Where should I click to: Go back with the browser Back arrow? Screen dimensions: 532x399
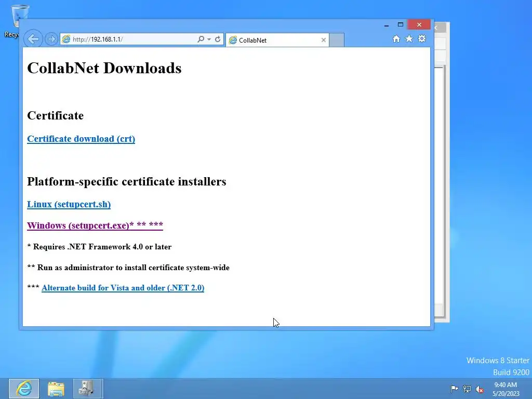(x=33, y=39)
